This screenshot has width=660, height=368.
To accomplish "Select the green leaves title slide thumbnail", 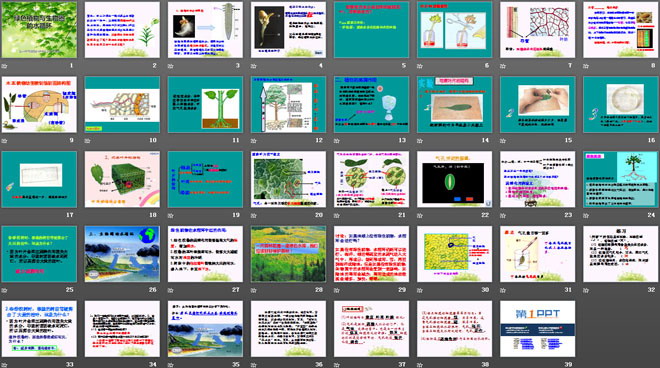I will tap(39, 29).
